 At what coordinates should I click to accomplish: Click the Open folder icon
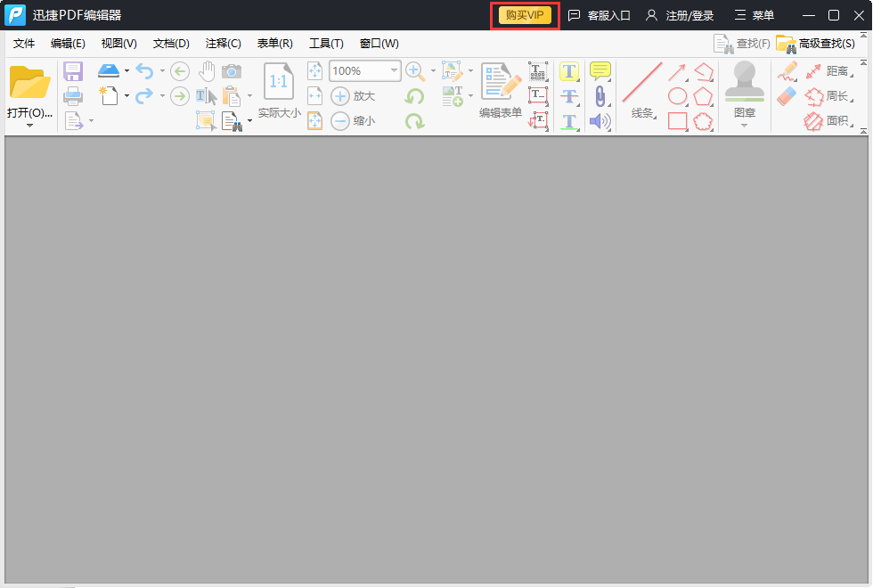pyautogui.click(x=30, y=83)
